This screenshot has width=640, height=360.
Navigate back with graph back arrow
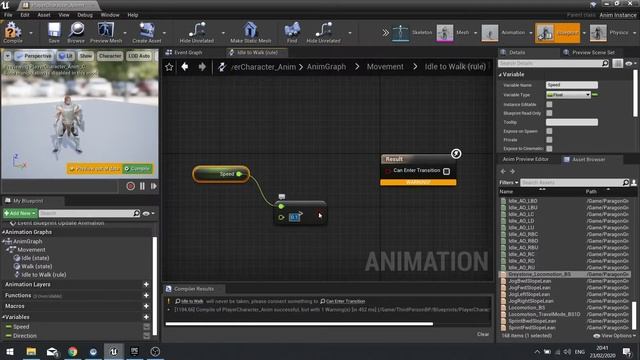pos(185,67)
